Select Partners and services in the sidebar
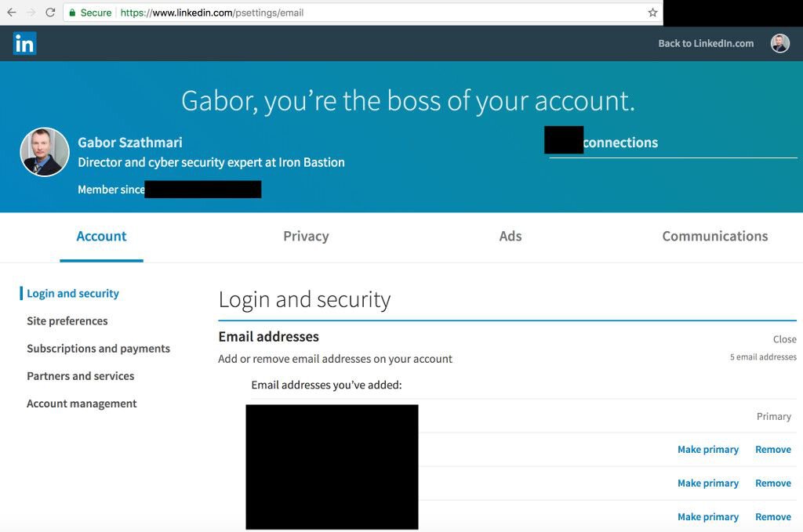This screenshot has height=532, width=803. (x=81, y=376)
